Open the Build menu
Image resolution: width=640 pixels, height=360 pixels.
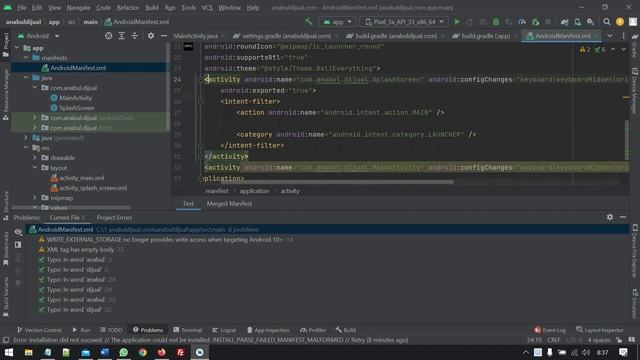[x=152, y=8]
